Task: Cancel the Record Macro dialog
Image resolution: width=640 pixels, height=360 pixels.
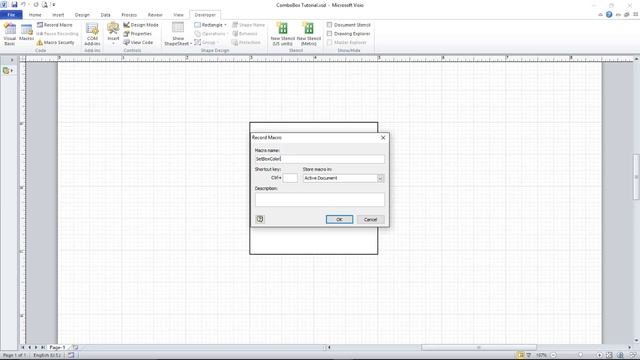Action: pos(370,219)
